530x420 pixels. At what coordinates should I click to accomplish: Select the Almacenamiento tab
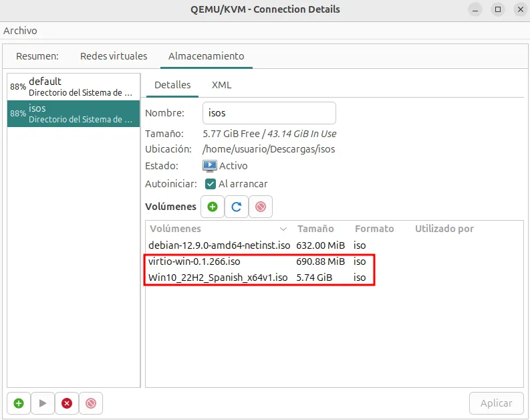click(x=207, y=56)
